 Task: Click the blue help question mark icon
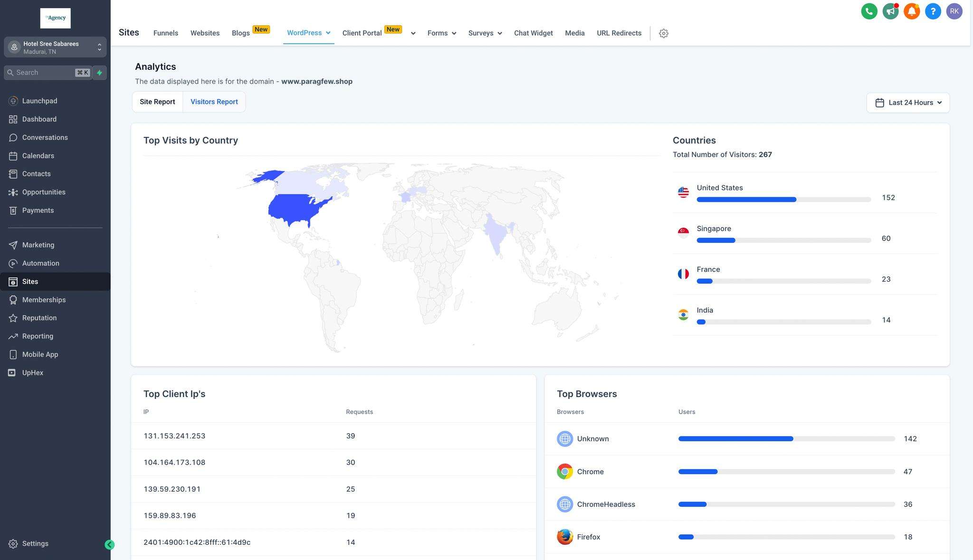(933, 11)
